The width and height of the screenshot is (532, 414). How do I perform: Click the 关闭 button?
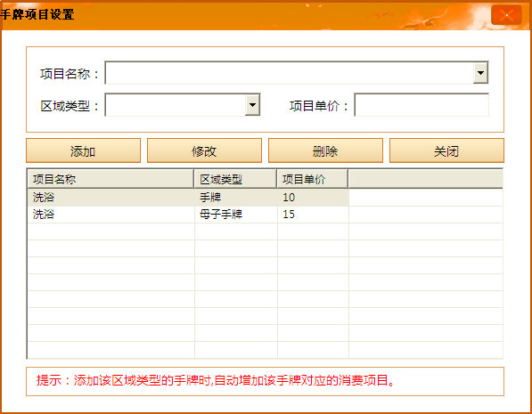point(446,150)
